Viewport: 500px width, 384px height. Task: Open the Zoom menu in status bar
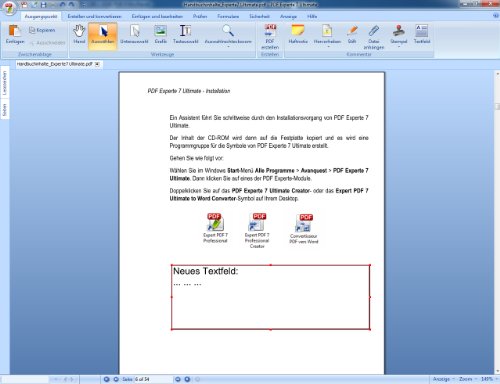[467, 379]
